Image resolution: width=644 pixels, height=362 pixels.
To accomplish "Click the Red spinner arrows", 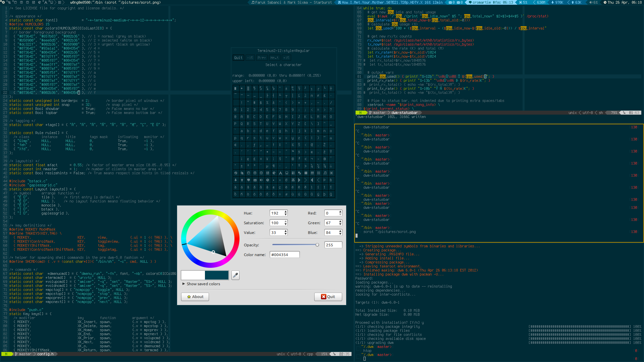I will pyautogui.click(x=340, y=213).
